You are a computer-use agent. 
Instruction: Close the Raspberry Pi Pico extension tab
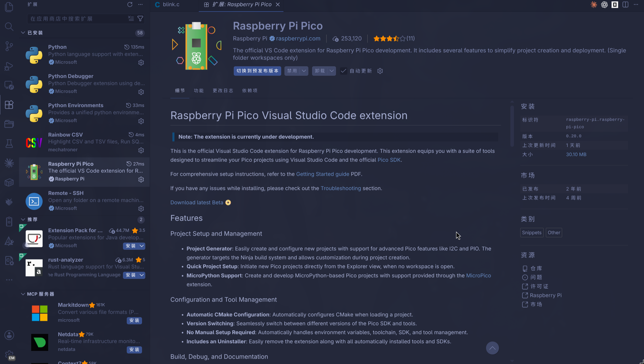coord(278,4)
